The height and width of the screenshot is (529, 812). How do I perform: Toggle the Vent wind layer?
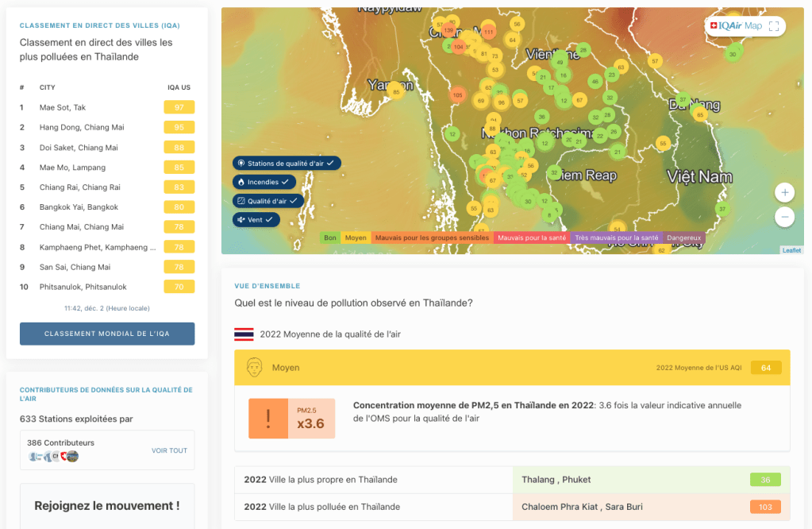pyautogui.click(x=256, y=219)
